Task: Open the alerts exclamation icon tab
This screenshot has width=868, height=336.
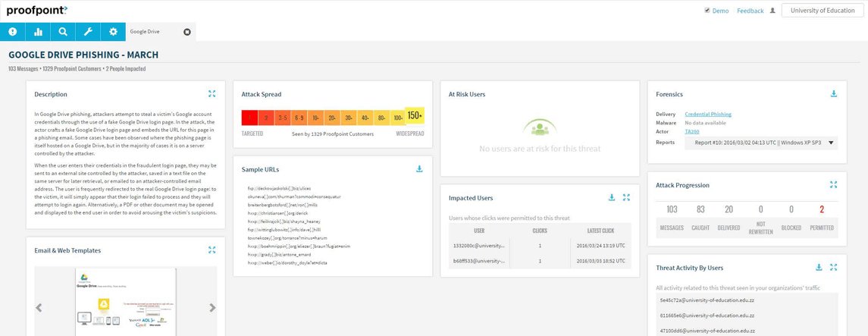Action: [13, 32]
